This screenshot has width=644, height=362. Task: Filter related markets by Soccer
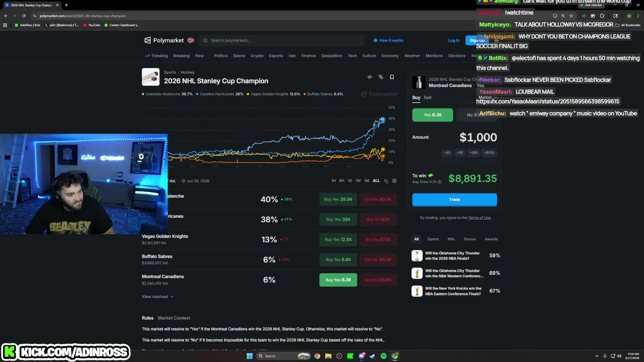tap(470, 239)
